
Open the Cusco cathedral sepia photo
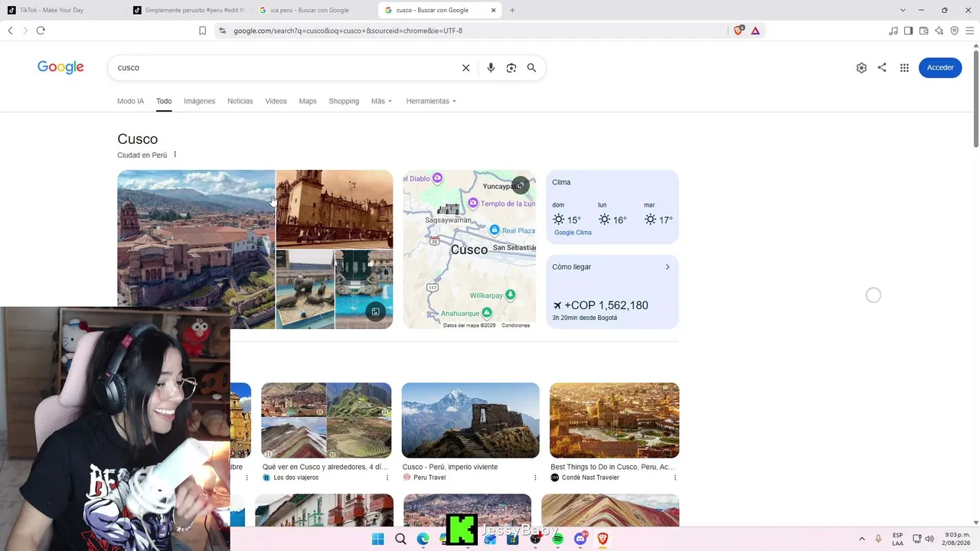(x=335, y=209)
